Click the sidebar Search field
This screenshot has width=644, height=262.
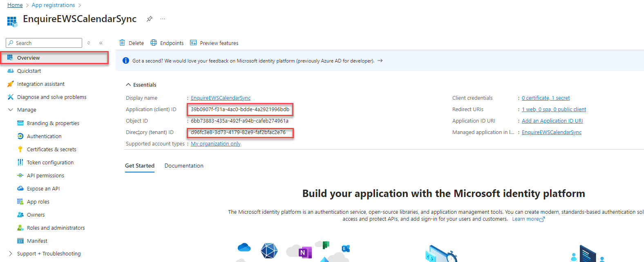tap(44, 43)
